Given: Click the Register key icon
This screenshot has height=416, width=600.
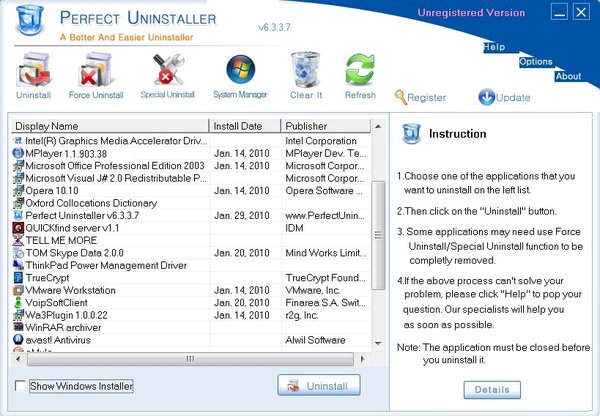Looking at the screenshot, I should 400,97.
